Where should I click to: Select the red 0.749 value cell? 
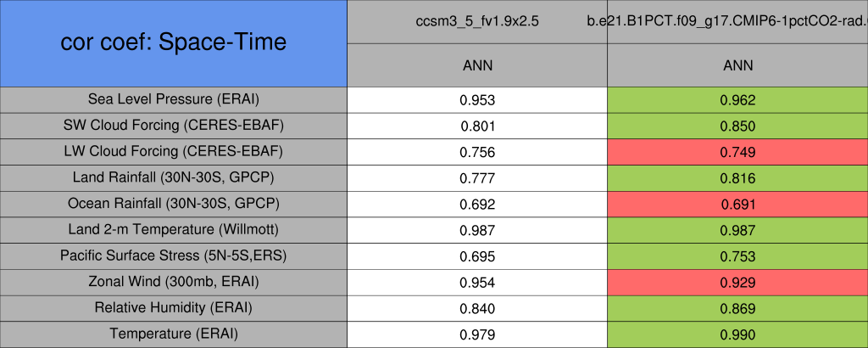click(x=737, y=152)
